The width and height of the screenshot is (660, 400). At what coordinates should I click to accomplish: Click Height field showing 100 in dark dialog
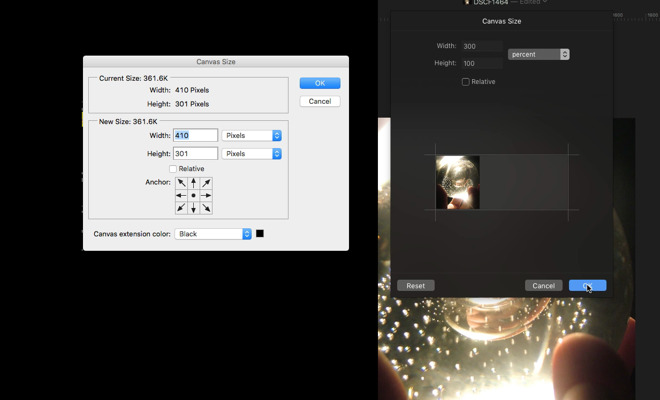pyautogui.click(x=482, y=64)
